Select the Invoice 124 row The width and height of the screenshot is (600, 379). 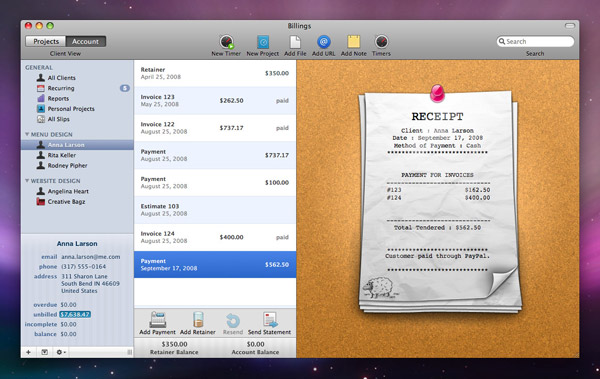pos(215,237)
